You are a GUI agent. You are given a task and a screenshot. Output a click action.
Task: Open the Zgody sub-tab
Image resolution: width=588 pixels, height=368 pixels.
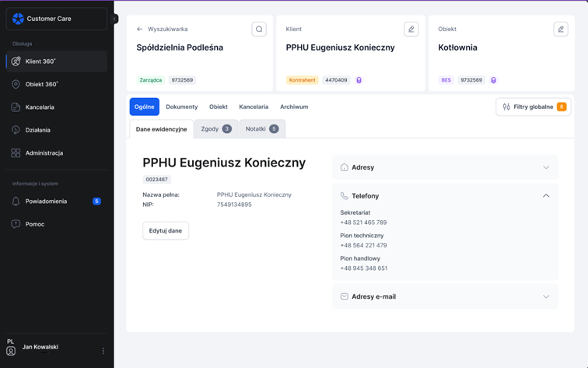[x=216, y=128]
